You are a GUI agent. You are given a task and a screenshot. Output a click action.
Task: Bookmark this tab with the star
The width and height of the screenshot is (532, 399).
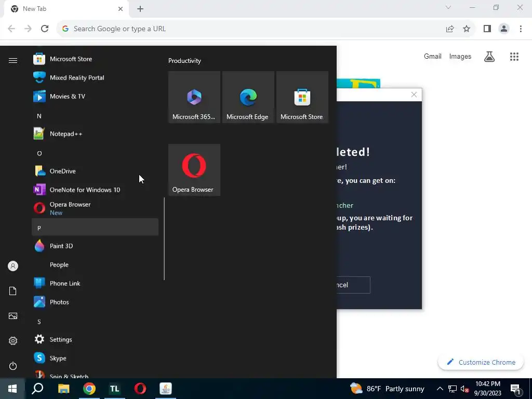click(x=467, y=29)
